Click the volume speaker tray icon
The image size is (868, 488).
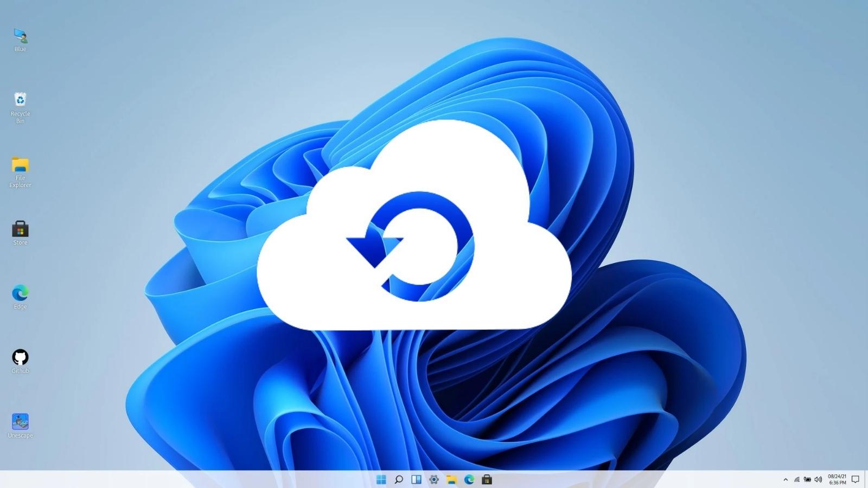tap(818, 479)
